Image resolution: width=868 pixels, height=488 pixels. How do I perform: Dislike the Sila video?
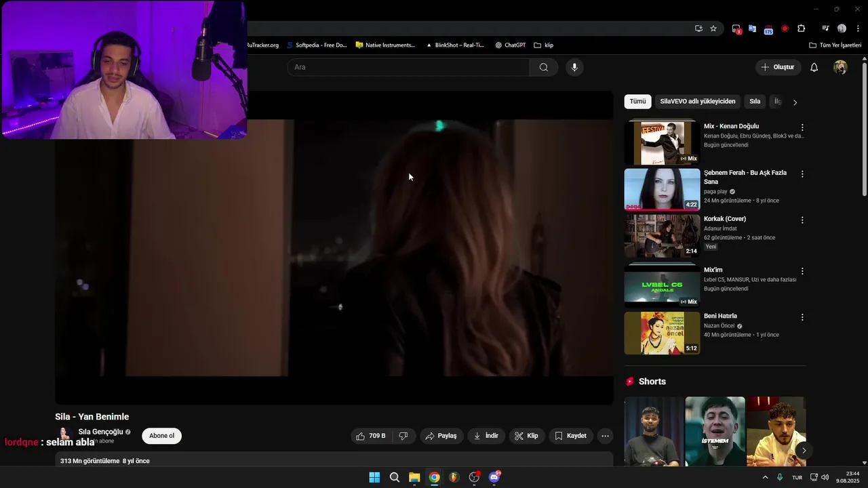point(403,436)
